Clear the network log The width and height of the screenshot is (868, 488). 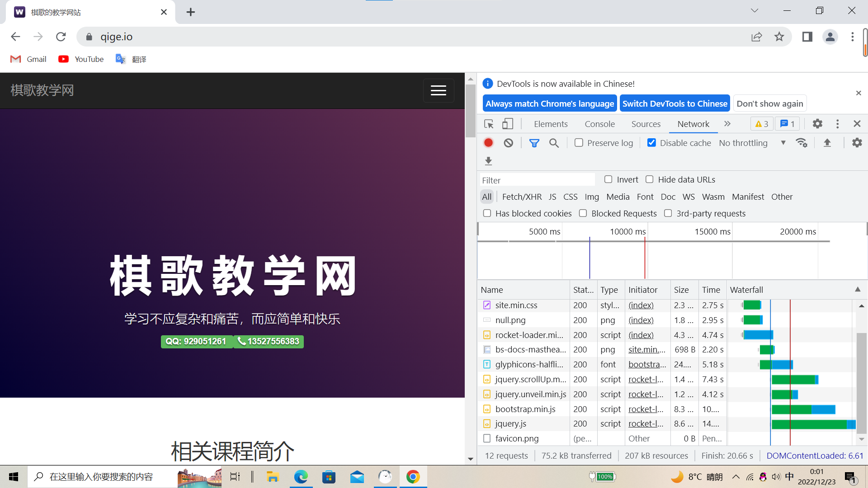tap(509, 143)
